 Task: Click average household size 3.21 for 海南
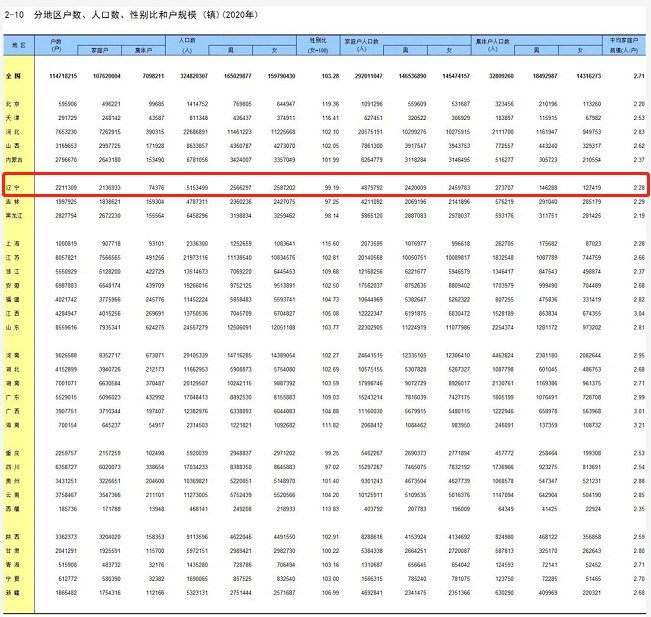[x=639, y=425]
